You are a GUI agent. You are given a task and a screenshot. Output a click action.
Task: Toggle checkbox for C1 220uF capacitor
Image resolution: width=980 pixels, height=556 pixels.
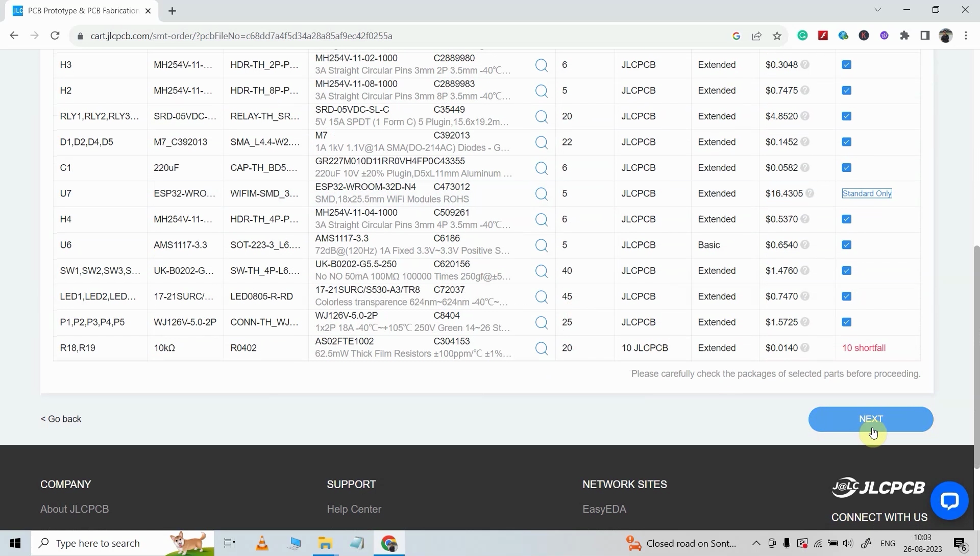(x=847, y=168)
